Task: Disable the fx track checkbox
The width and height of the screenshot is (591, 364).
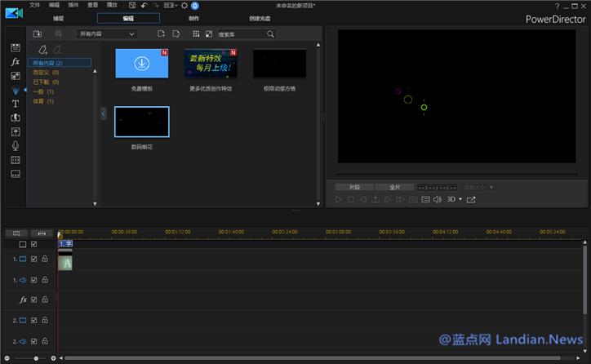Action: (x=34, y=300)
